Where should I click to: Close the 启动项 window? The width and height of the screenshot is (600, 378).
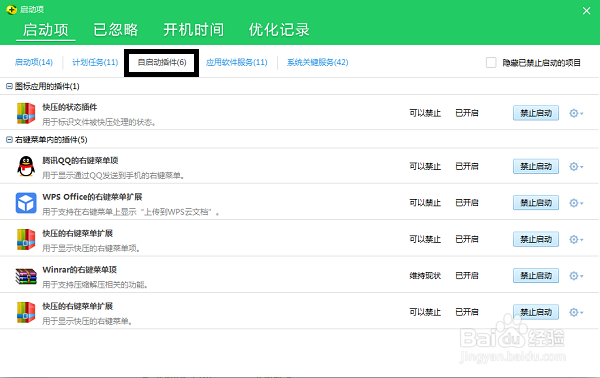(587, 11)
